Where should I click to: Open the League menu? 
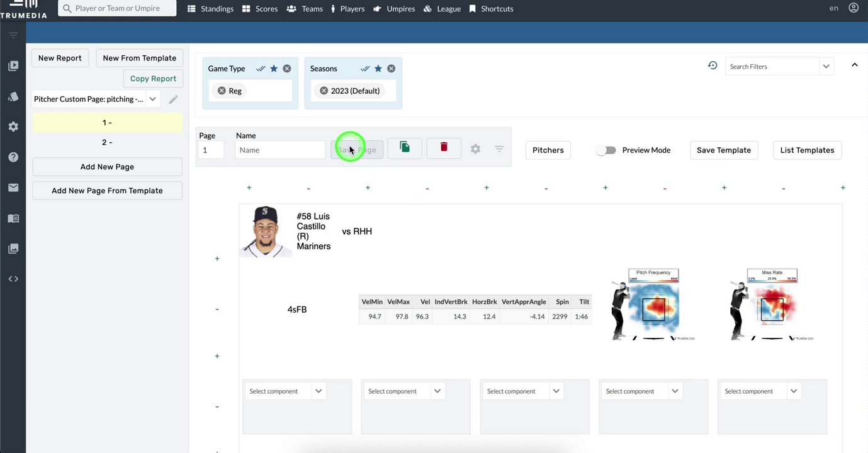442,9
